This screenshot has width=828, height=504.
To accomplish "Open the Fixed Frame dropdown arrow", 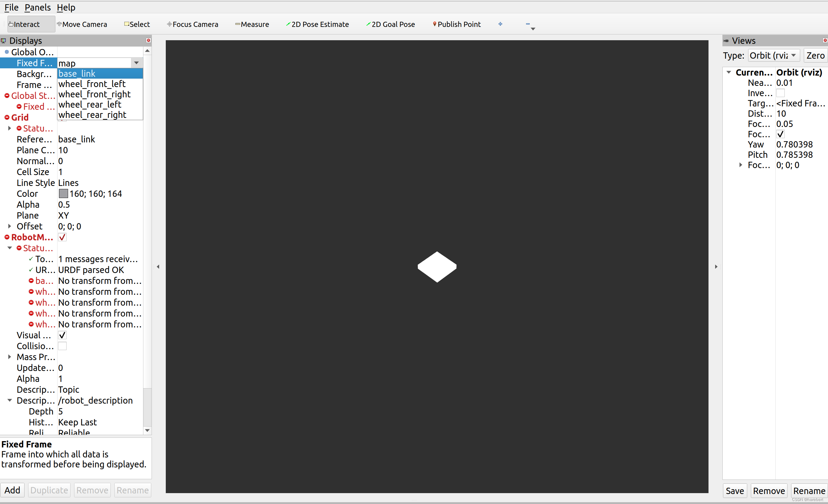I will coord(136,63).
